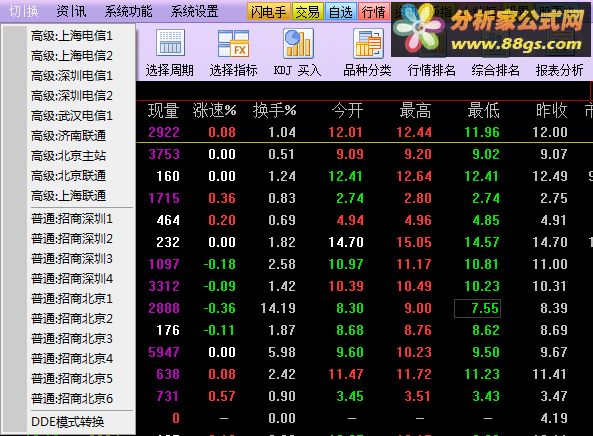Open 报表分析 report analysis

(x=559, y=70)
